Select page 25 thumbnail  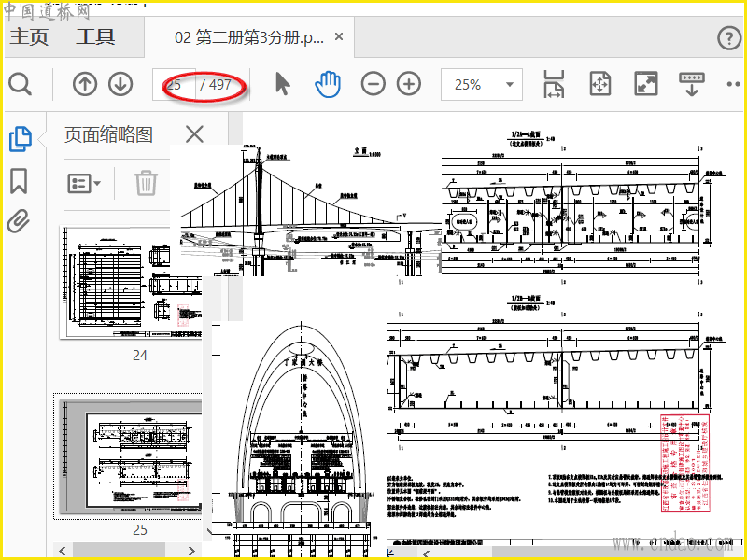pos(131,456)
